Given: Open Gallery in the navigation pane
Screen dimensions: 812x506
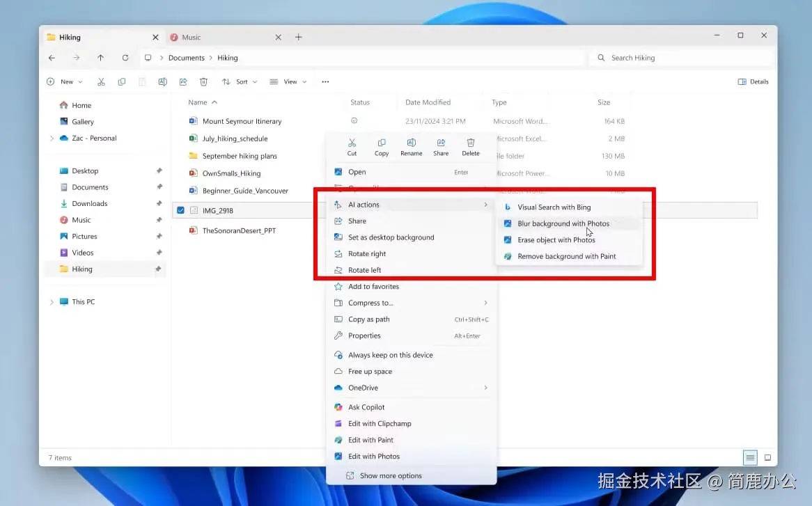Looking at the screenshot, I should [77, 122].
